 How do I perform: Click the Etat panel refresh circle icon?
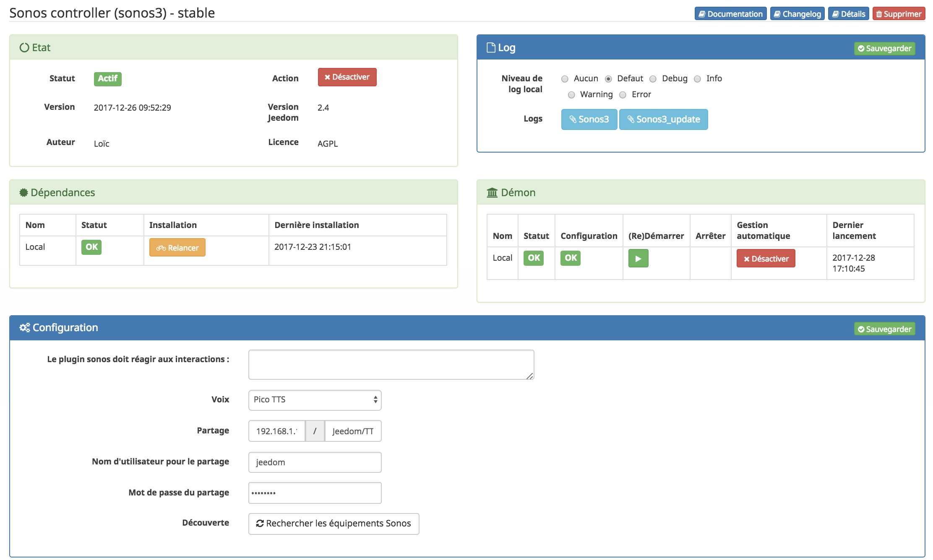[x=24, y=48]
